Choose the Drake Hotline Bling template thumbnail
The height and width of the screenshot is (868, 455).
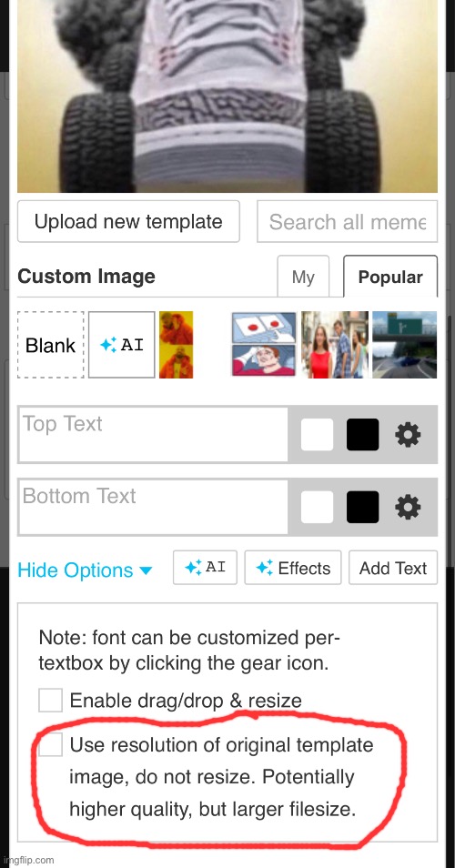coord(176,345)
